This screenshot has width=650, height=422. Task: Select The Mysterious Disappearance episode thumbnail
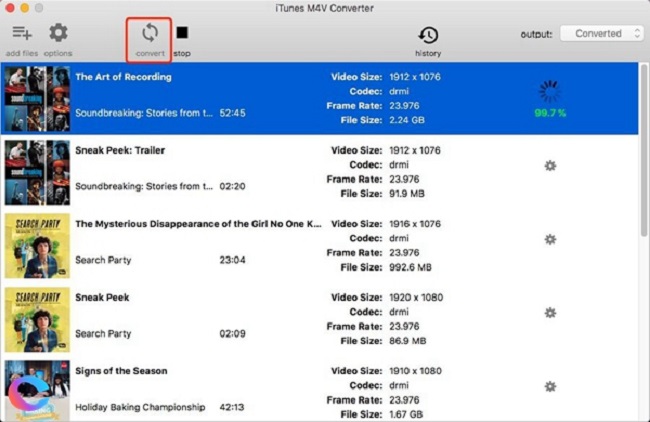tap(37, 246)
